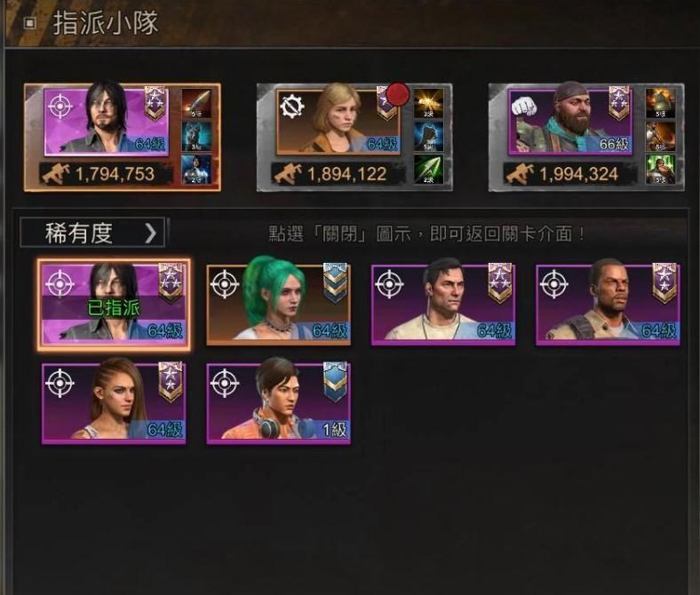The image size is (700, 595).
Task: Tap the green soldier skill icon in third squad
Action: 660,169
